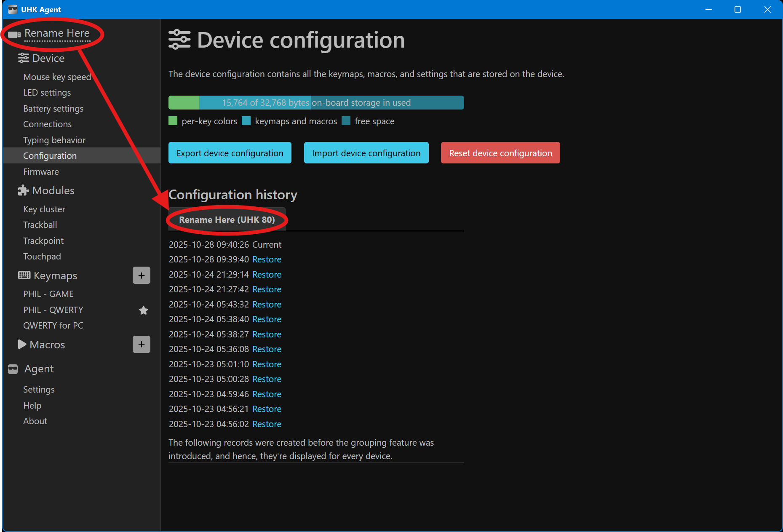Open the Firmware page in sidebar
This screenshot has height=532, width=783.
tap(41, 172)
